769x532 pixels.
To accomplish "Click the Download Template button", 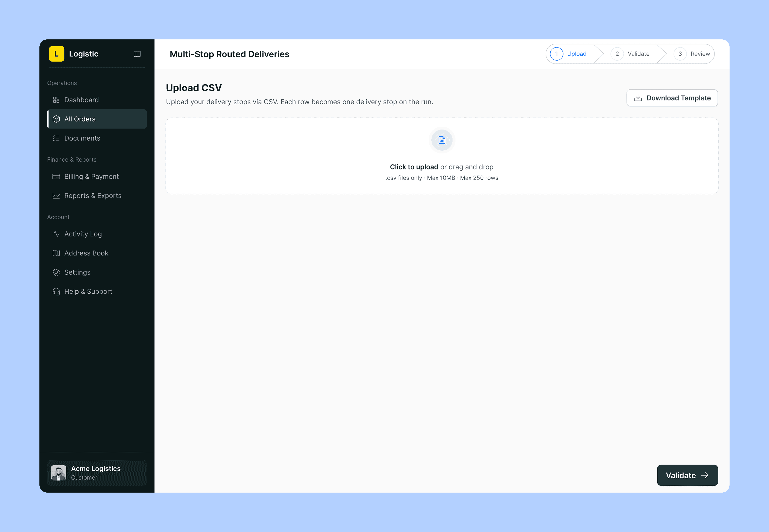I will click(x=672, y=98).
